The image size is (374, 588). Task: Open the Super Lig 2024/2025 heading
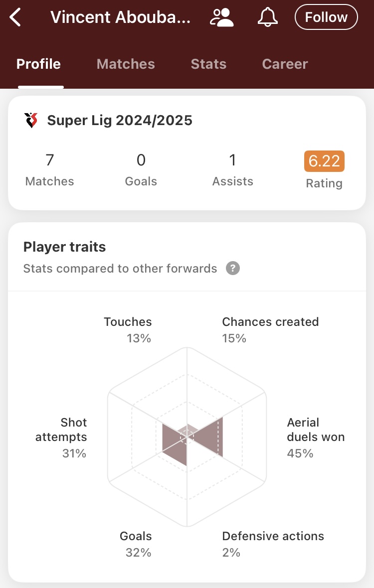click(x=120, y=121)
